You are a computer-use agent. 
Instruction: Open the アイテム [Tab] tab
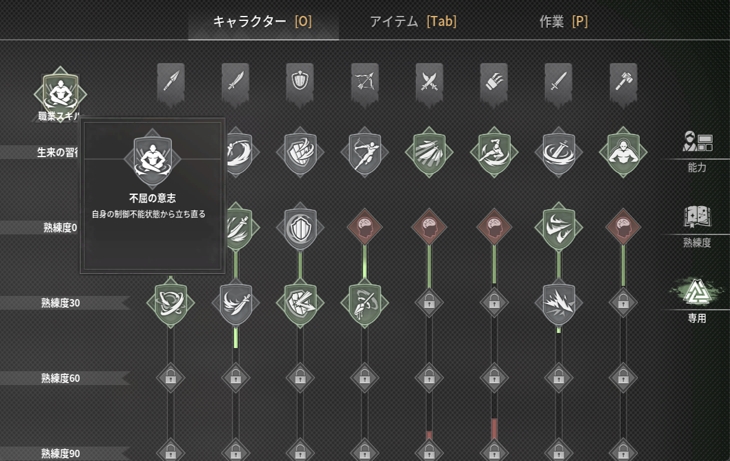413,21
